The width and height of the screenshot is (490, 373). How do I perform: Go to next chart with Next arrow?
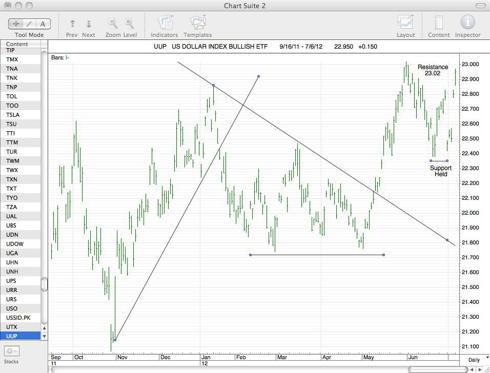(89, 24)
